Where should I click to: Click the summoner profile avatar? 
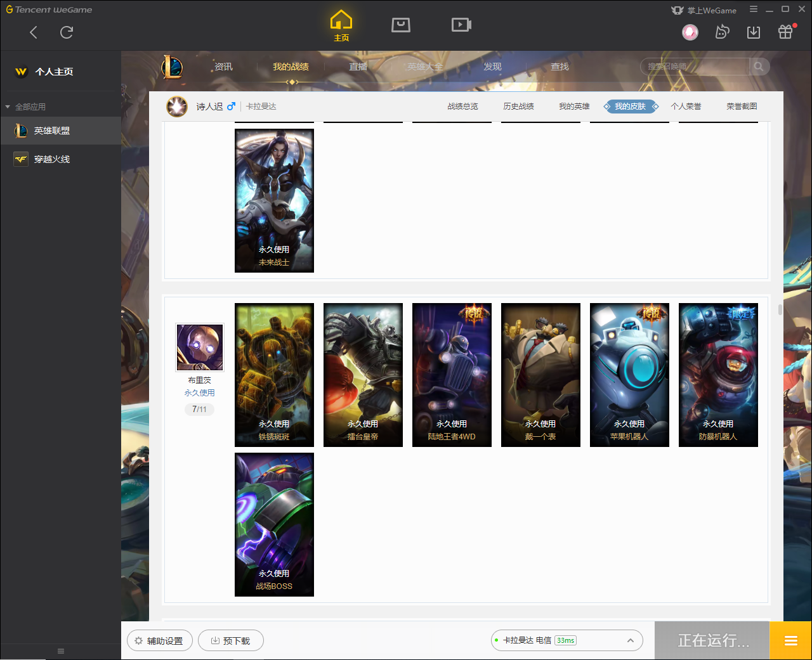pos(177,107)
